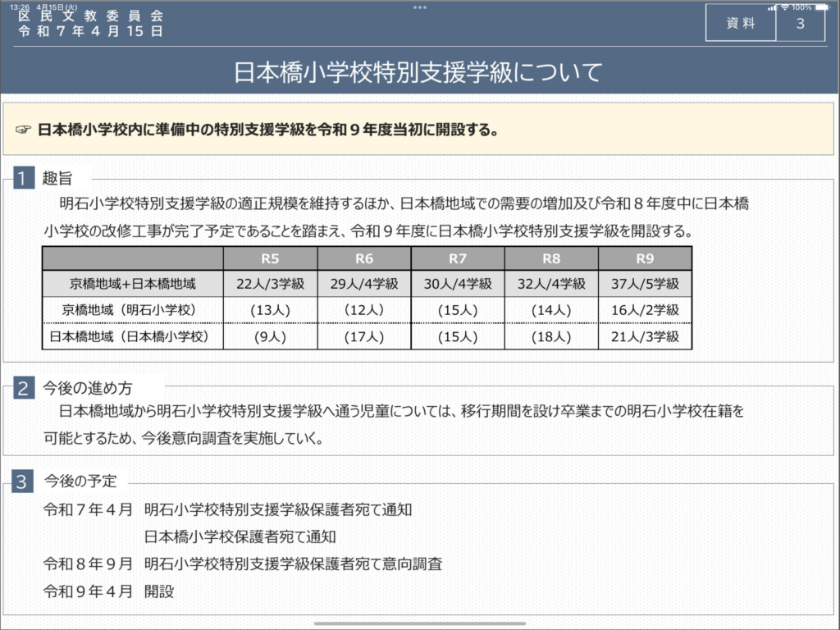Image resolution: width=840 pixels, height=630 pixels.
Task: Tap the 13:26 clock in status bar
Action: (x=20, y=7)
